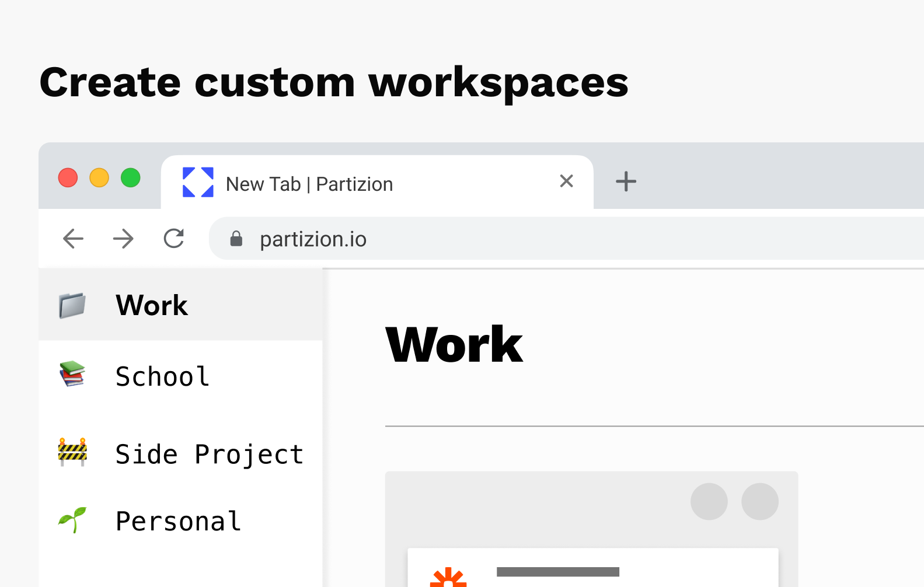924x587 pixels.
Task: Open the Work workspace in sidebar
Action: coord(180,305)
